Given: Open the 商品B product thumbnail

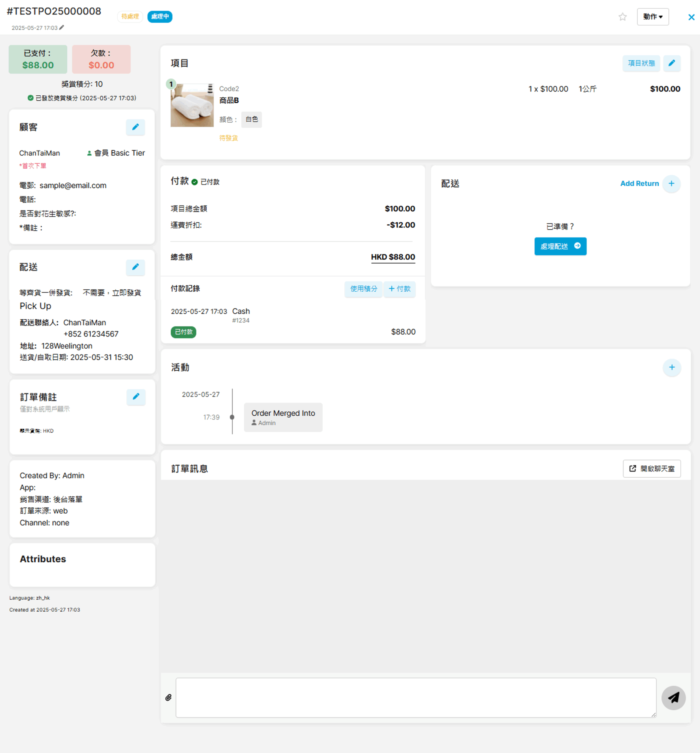Looking at the screenshot, I should (x=192, y=106).
